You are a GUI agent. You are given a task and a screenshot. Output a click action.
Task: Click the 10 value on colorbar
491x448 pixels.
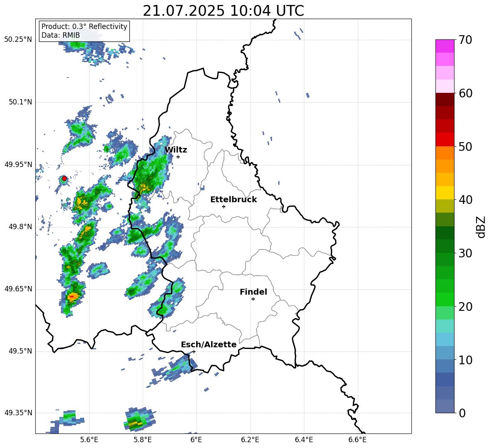tap(465, 360)
